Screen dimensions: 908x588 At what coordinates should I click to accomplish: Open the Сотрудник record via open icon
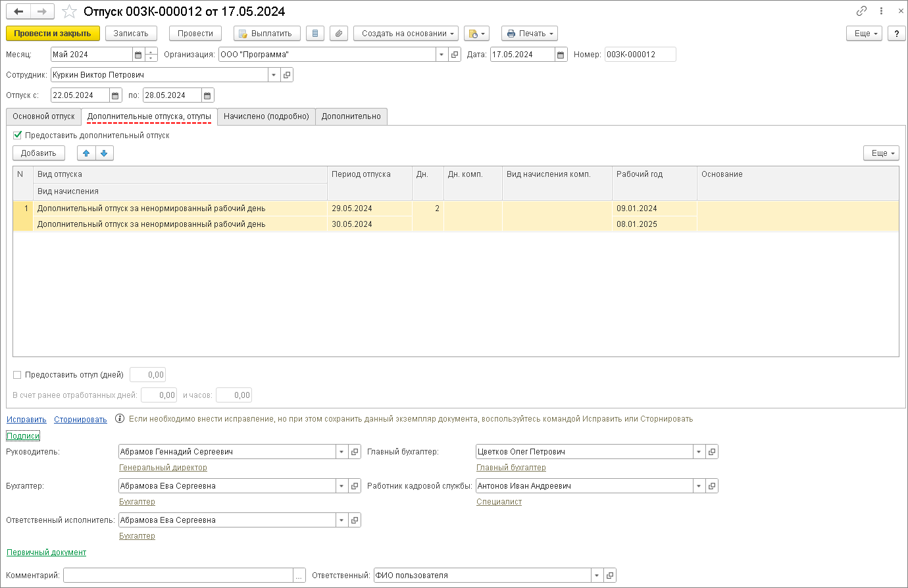click(x=287, y=75)
